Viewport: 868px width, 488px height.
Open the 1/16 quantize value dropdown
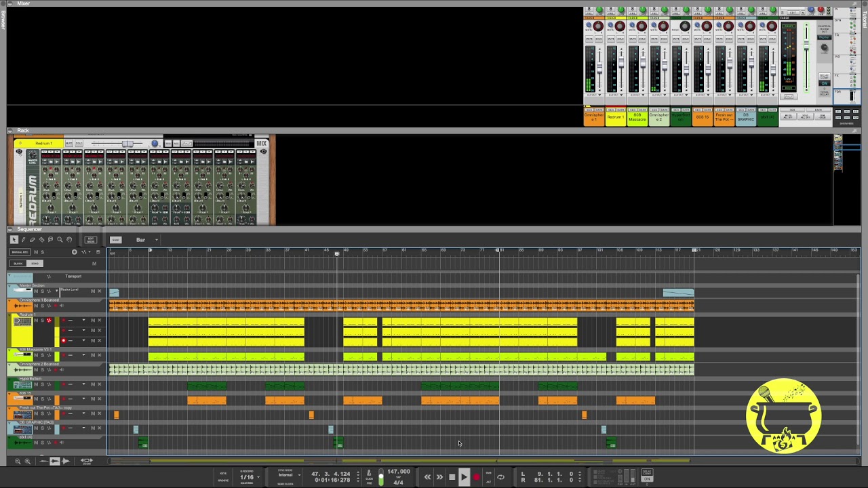click(248, 477)
